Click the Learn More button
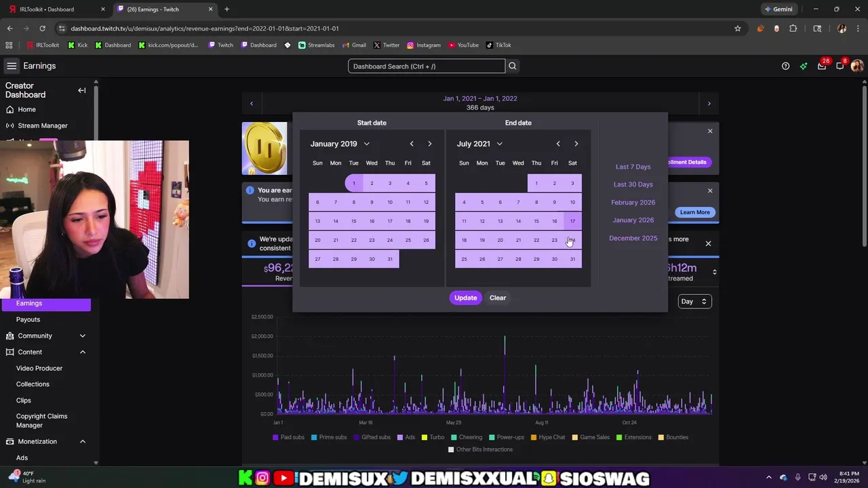Screen dimensions: 868x488 694,212
